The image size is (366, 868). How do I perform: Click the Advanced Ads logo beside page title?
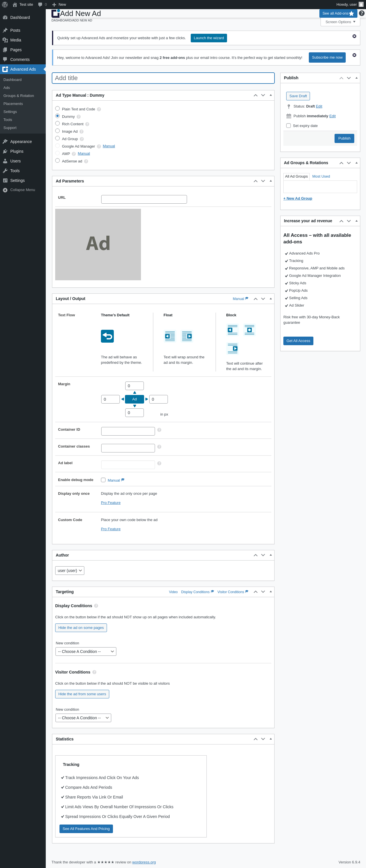(55, 13)
